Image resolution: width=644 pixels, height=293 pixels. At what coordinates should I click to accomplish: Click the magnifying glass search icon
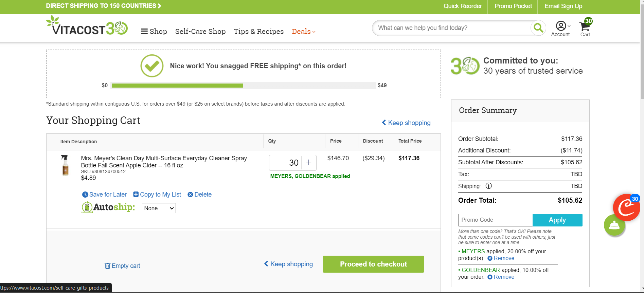[538, 28]
